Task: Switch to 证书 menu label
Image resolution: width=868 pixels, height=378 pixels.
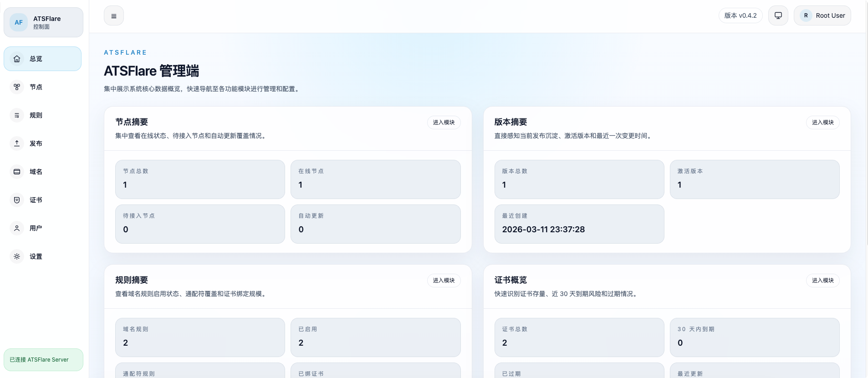Action: tap(36, 200)
